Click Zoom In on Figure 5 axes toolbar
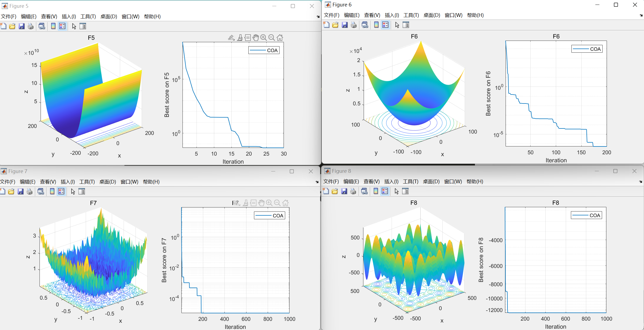Screen dimensions: 644x330 point(264,38)
